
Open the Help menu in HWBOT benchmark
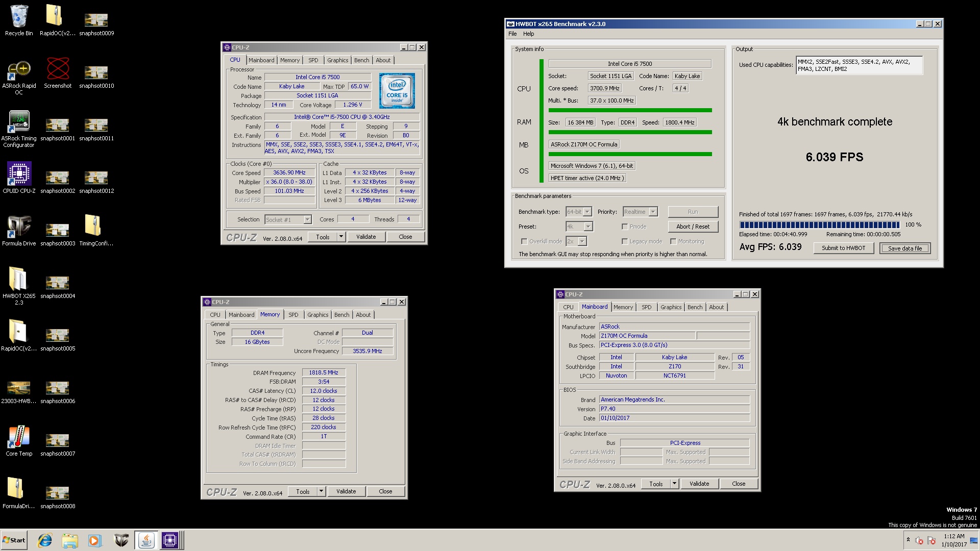pyautogui.click(x=529, y=34)
